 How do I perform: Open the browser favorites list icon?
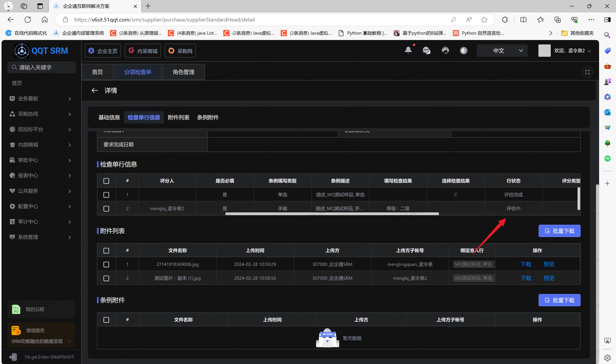pyautogui.click(x=540, y=20)
